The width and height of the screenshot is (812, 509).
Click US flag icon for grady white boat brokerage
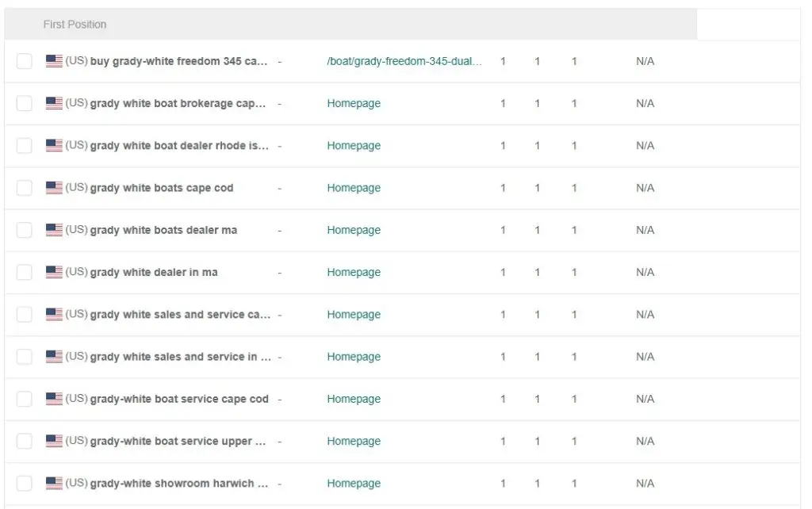(54, 103)
